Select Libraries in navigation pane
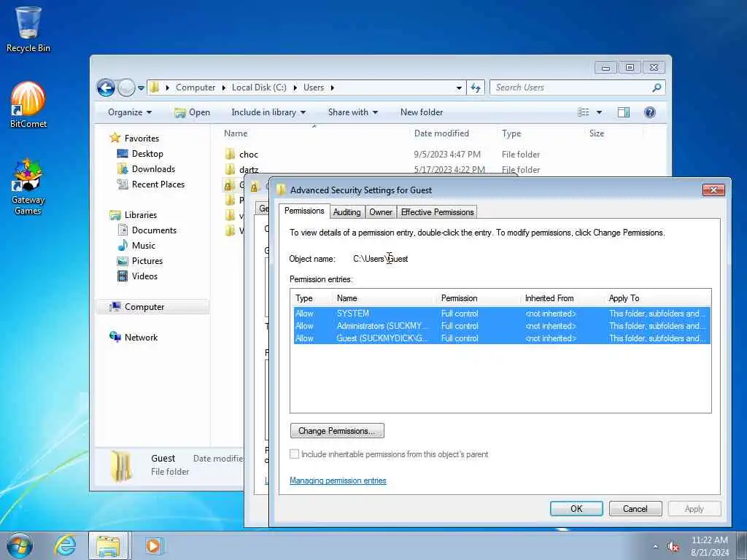747x560 pixels. (x=141, y=215)
